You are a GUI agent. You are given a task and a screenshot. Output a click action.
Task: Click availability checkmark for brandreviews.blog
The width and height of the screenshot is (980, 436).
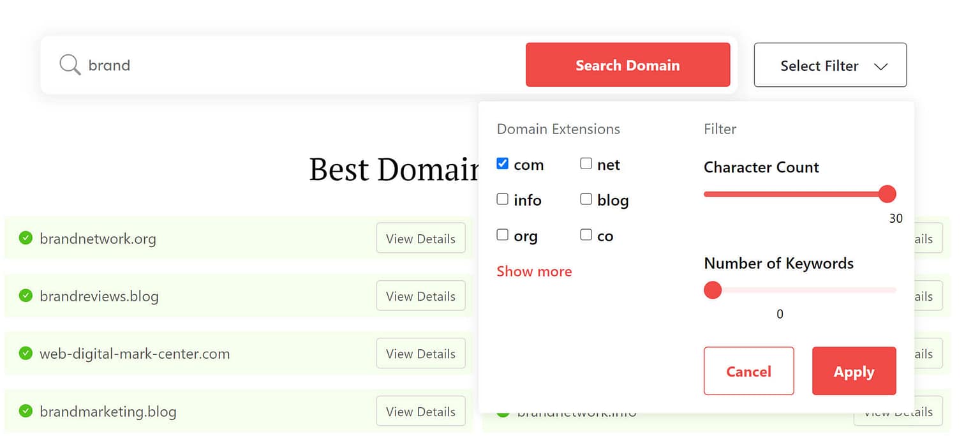pos(26,296)
